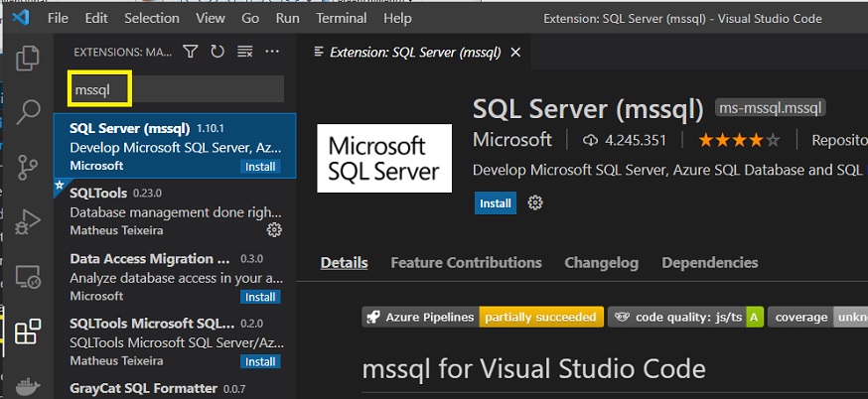Click the ms-mssql.mssql identifier label
This screenshot has width=868, height=399.
(771, 108)
